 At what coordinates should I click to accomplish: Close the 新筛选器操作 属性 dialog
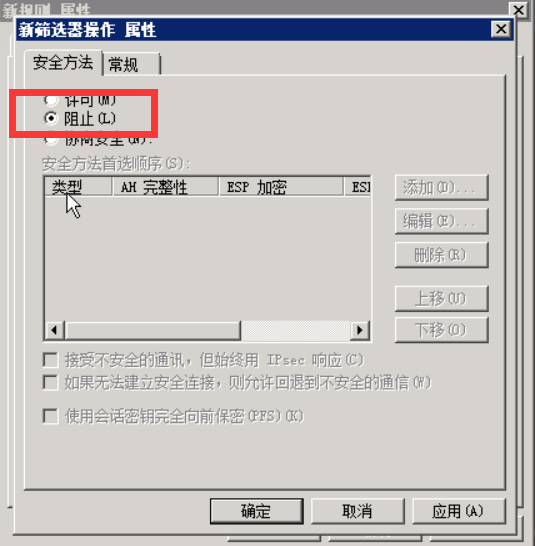pyautogui.click(x=501, y=29)
